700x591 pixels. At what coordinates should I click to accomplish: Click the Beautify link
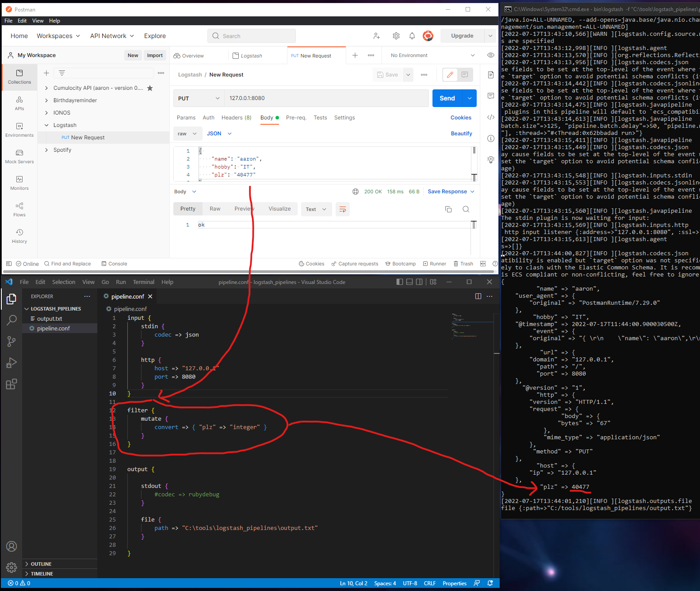(x=461, y=134)
